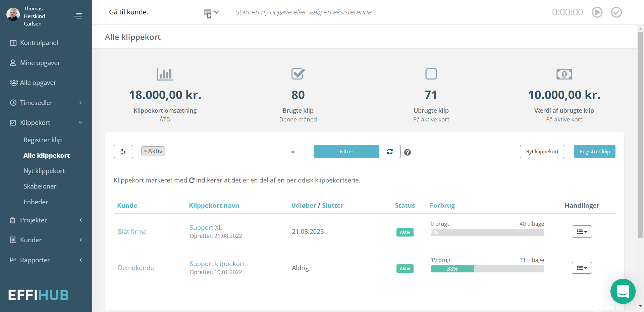644x312 pixels.
Task: Click the Rapporter chart icon
Action: (x=13, y=260)
